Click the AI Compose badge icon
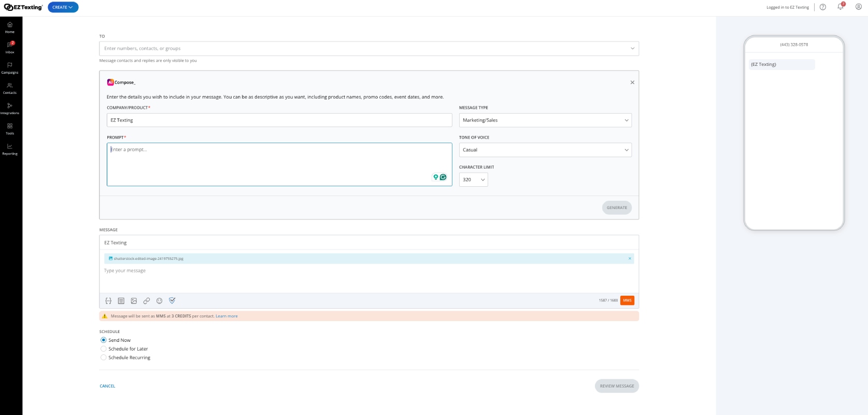The width and height of the screenshot is (868, 415). tap(110, 82)
